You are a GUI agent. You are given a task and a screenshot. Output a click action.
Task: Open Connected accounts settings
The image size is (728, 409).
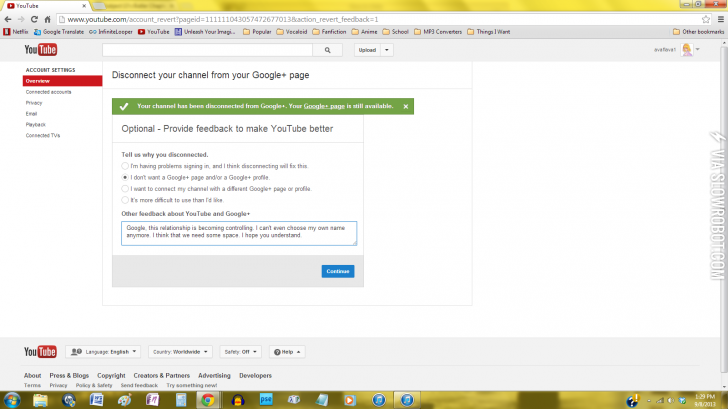point(49,92)
